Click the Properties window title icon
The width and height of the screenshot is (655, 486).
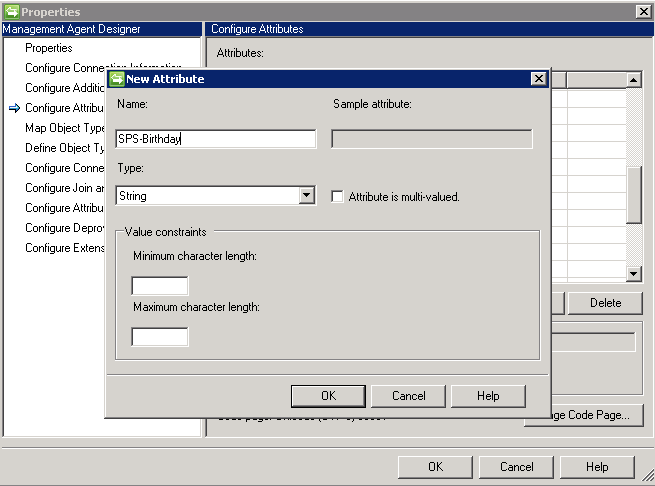click(12, 11)
